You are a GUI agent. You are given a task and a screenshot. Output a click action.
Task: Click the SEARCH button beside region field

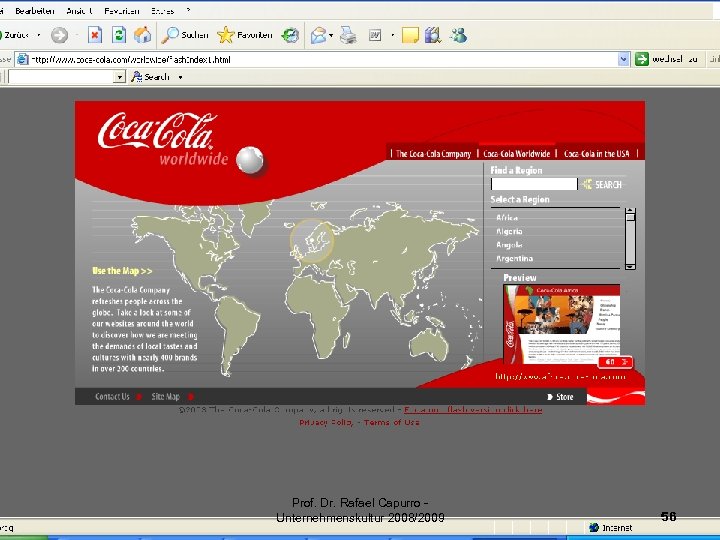(x=602, y=185)
